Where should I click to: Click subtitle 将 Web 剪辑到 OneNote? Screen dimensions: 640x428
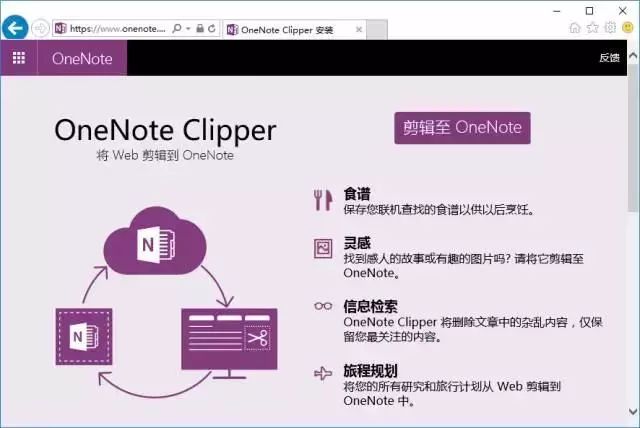[x=165, y=155]
